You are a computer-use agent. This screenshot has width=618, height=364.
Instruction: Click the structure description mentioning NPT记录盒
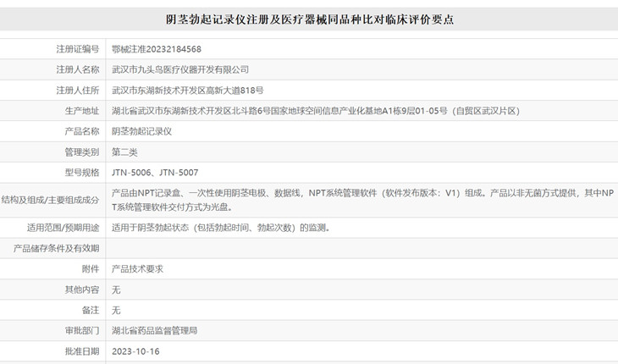pyautogui.click(x=362, y=200)
